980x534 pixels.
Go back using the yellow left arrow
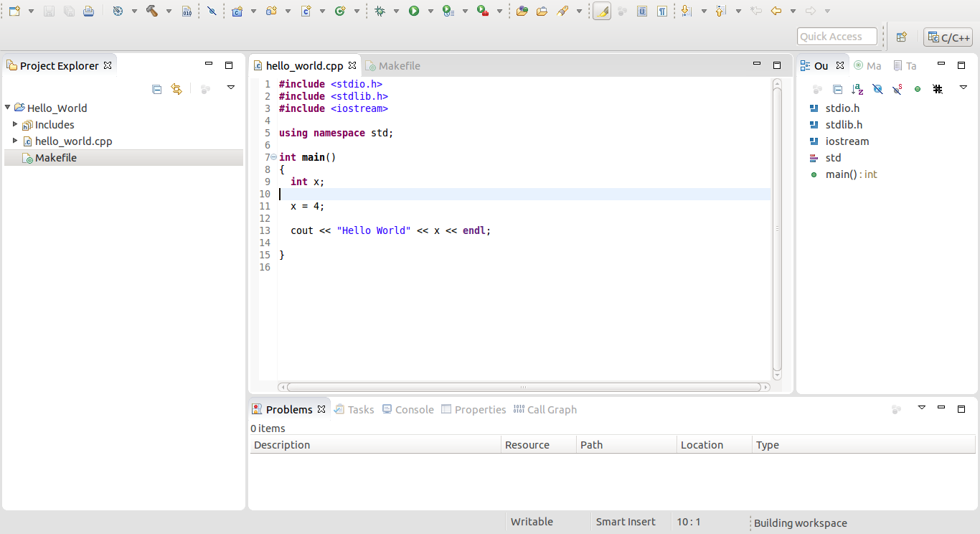(776, 11)
